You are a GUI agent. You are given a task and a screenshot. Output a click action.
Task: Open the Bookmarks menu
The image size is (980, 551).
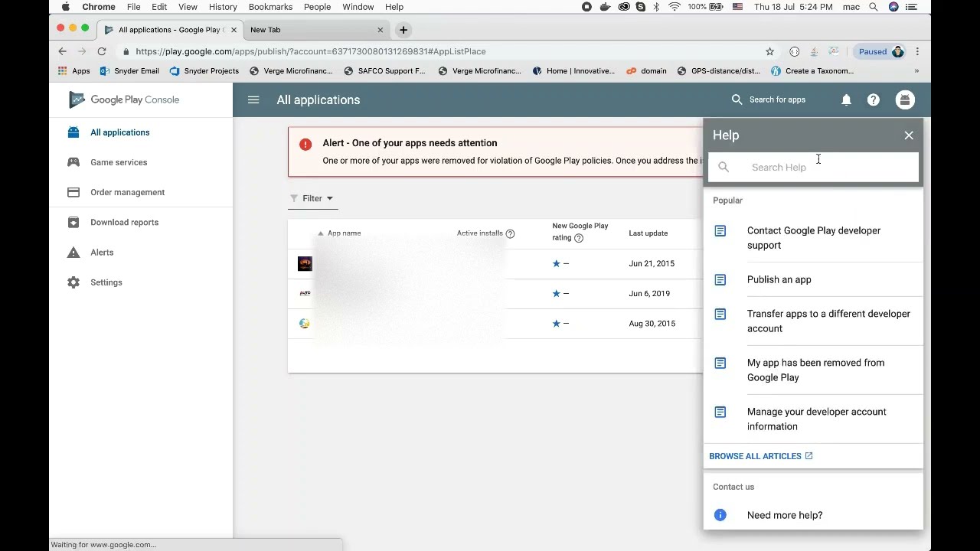pyautogui.click(x=270, y=7)
